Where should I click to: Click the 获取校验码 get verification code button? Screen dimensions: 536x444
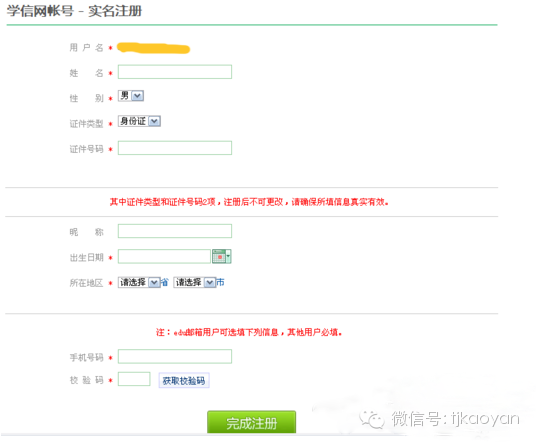tap(184, 380)
